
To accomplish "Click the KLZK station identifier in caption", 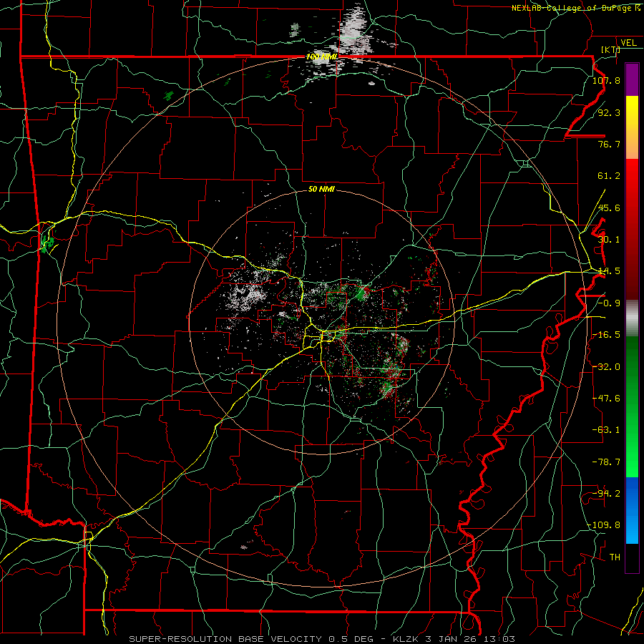I will [406, 639].
